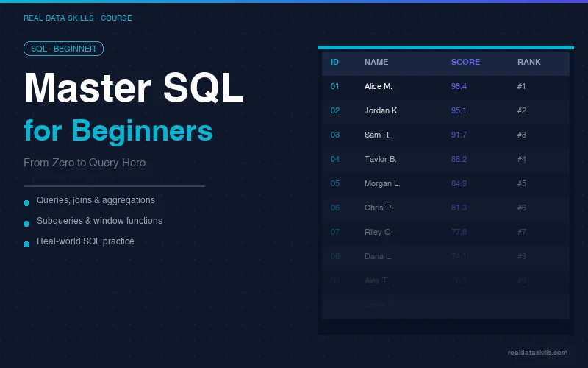Select the name Alex T.
Screen dimensions: 588x368
pyautogui.click(x=377, y=281)
